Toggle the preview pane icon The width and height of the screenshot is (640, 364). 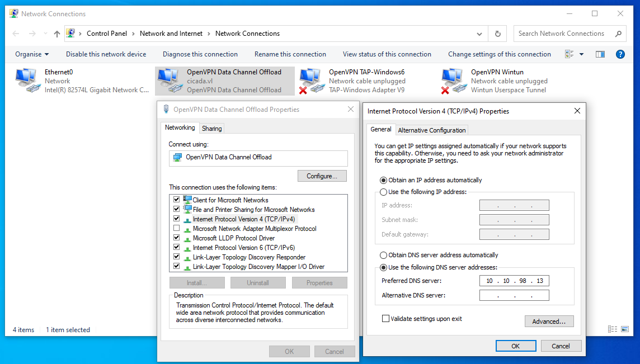[600, 54]
